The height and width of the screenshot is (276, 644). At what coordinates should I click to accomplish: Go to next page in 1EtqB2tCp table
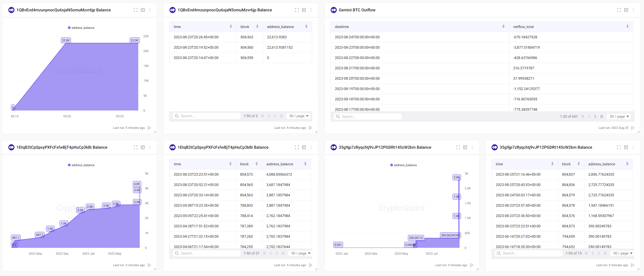tap(277, 253)
